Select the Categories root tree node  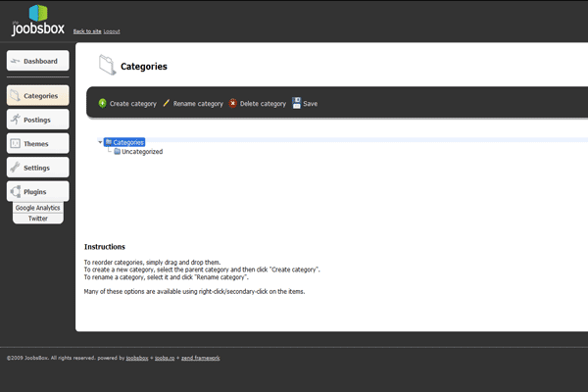(128, 142)
